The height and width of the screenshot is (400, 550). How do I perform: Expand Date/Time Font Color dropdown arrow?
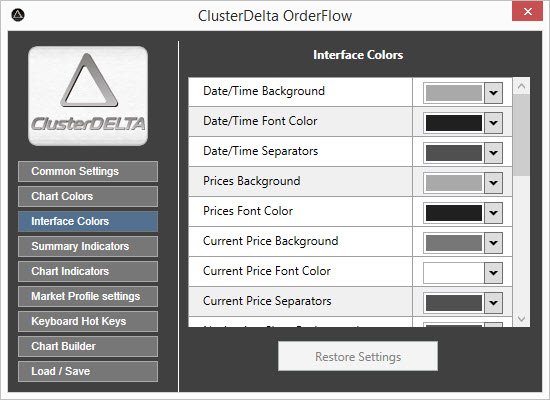pos(494,123)
